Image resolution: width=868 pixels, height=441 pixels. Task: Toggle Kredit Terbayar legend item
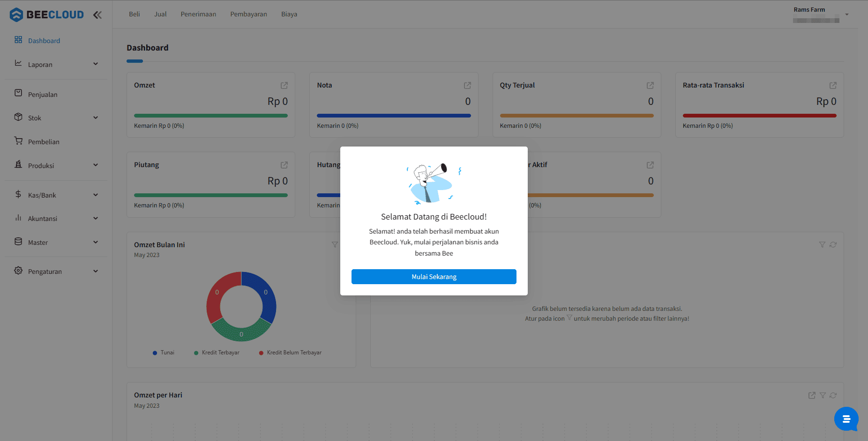point(217,353)
